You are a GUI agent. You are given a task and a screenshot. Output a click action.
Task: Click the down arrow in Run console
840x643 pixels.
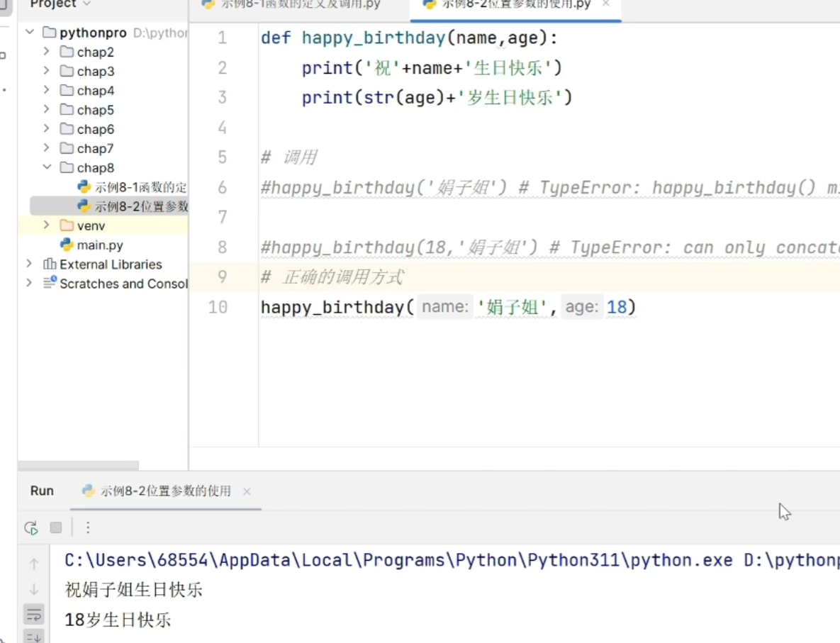point(34,589)
